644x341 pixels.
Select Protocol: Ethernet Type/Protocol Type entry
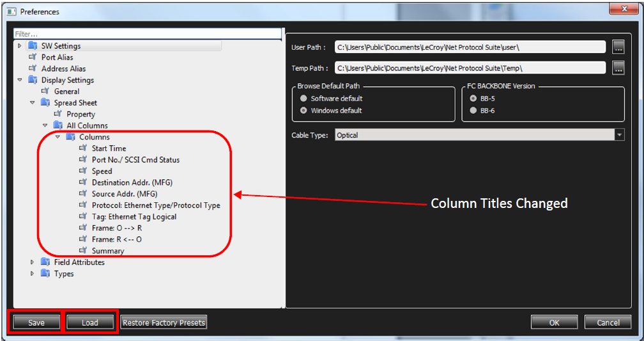pyautogui.click(x=156, y=205)
